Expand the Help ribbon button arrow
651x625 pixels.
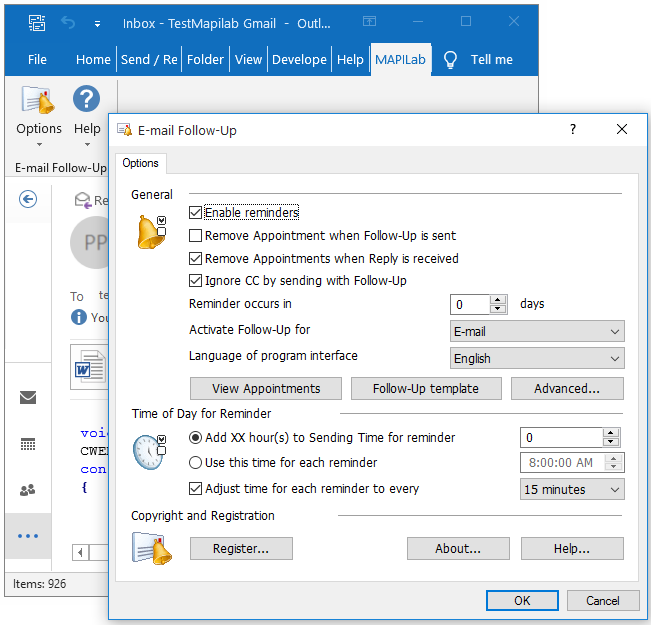tap(87, 145)
